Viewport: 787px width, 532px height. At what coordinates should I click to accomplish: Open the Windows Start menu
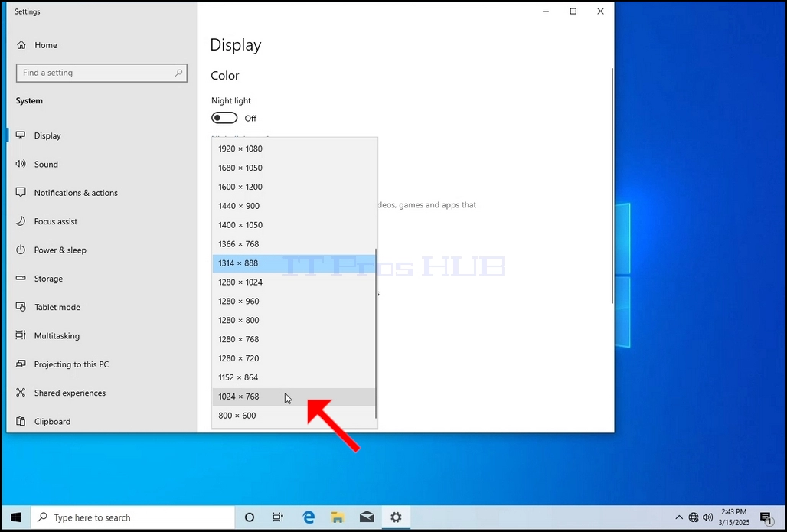tap(15, 517)
